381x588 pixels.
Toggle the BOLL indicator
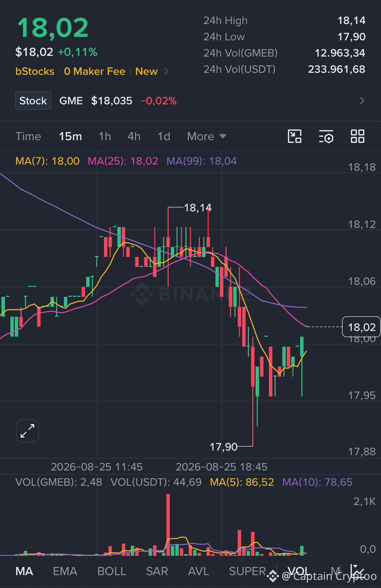(111, 571)
